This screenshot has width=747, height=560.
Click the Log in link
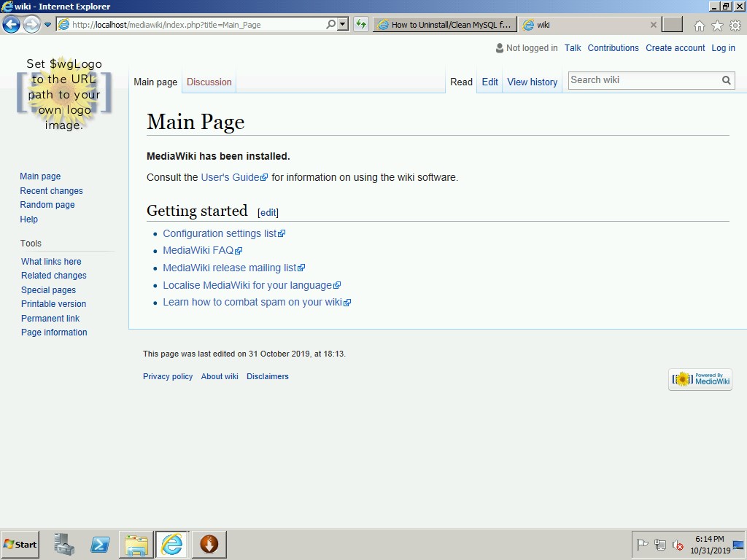pyautogui.click(x=723, y=48)
